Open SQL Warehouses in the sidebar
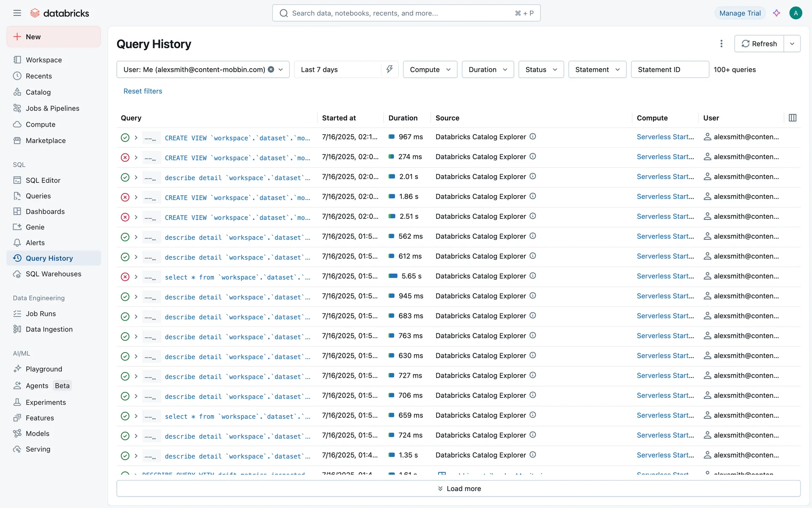 pyautogui.click(x=53, y=274)
